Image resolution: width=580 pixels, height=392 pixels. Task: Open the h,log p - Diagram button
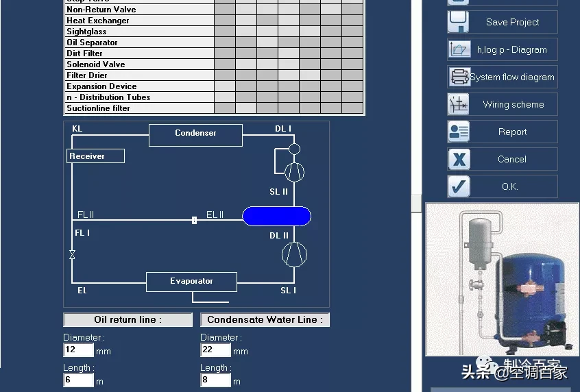503,49
